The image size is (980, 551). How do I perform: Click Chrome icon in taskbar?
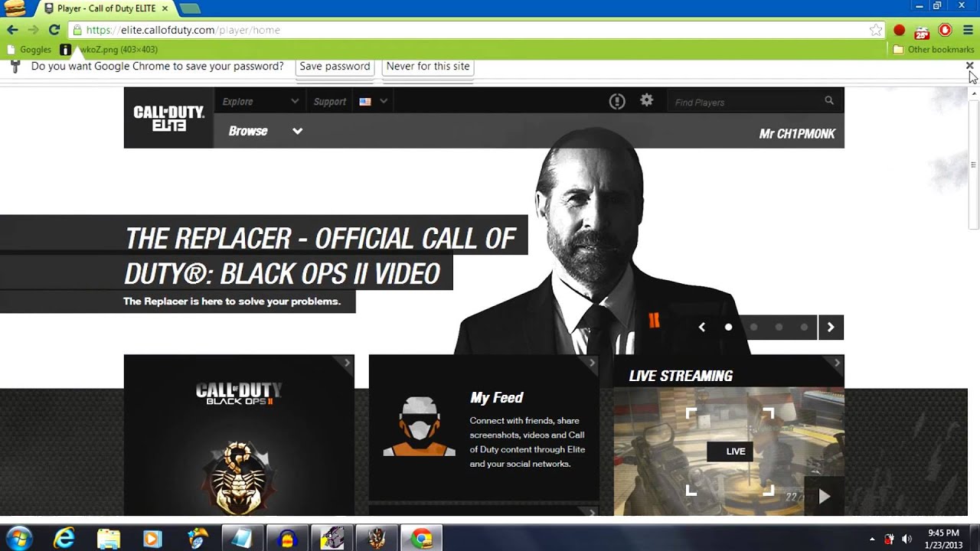(421, 539)
